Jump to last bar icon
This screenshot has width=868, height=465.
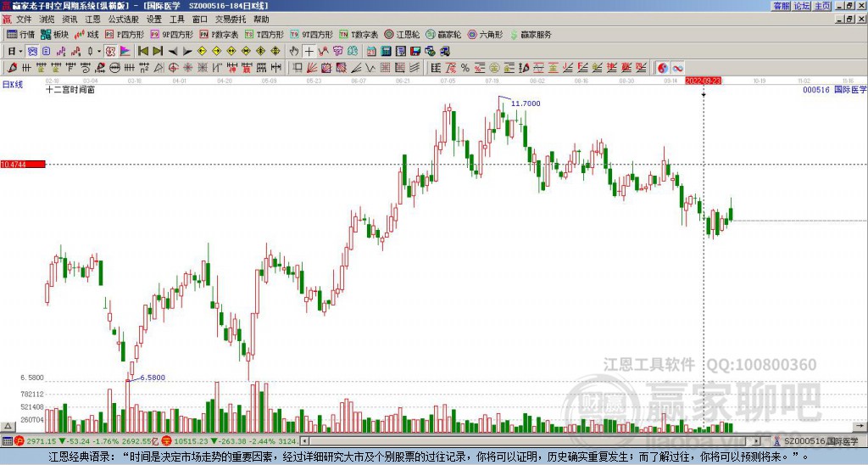click(158, 52)
